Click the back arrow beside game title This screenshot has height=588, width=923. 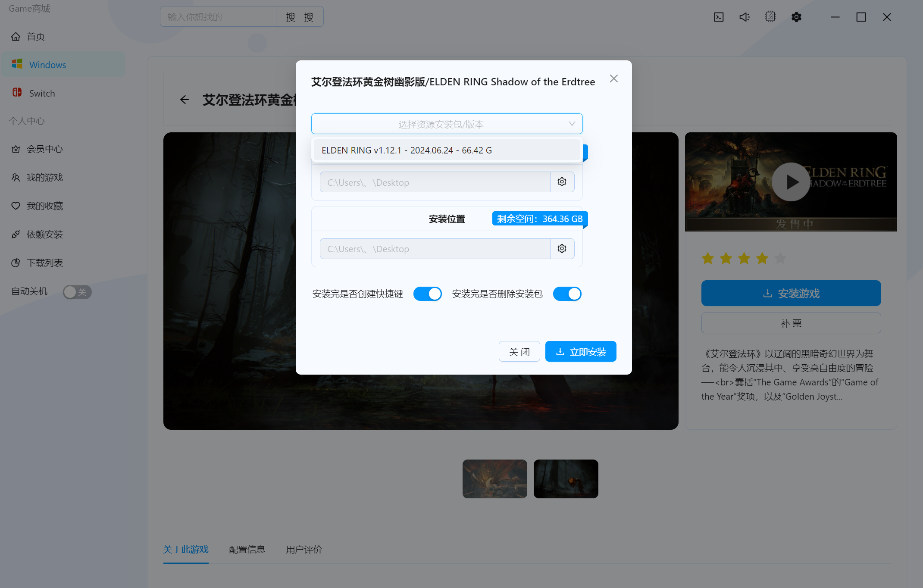tap(185, 100)
